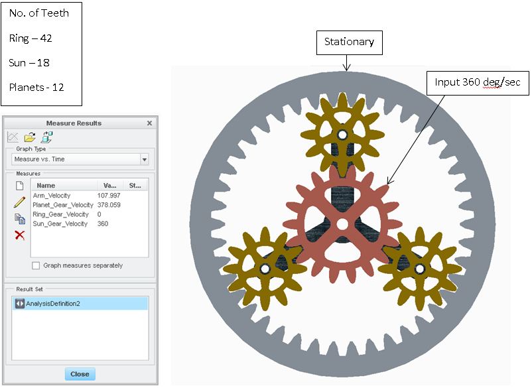Edit selected measure with pencil icon

[x=20, y=202]
